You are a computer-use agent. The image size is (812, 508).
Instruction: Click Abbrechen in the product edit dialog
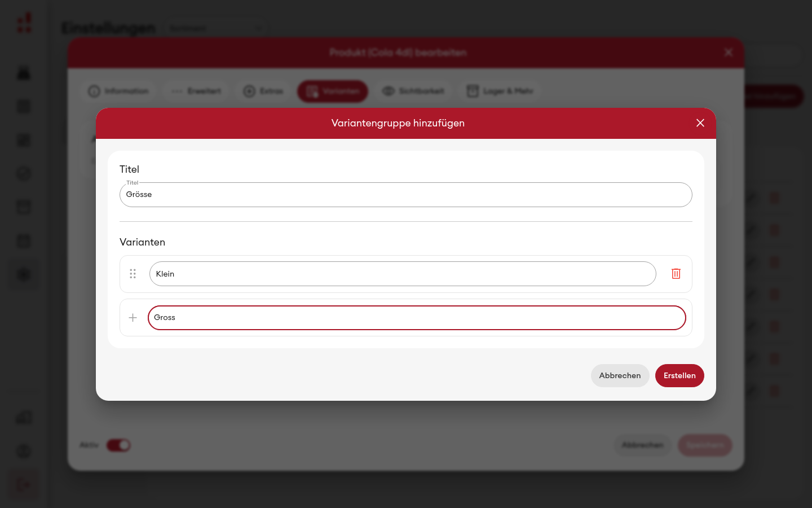(643, 445)
